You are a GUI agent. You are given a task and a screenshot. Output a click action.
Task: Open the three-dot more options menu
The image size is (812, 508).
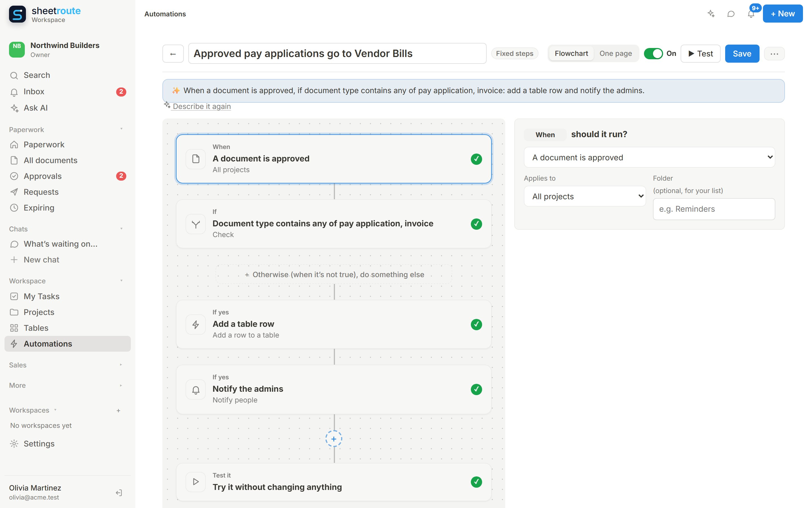(775, 54)
